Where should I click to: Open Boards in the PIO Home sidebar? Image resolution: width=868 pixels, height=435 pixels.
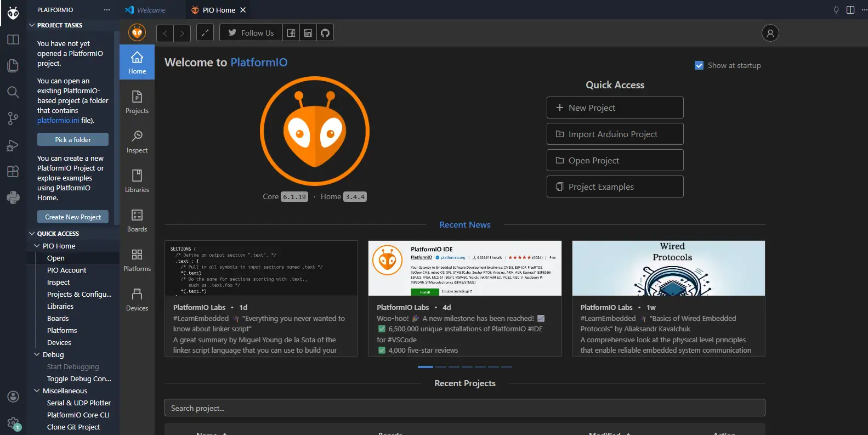pyautogui.click(x=137, y=221)
